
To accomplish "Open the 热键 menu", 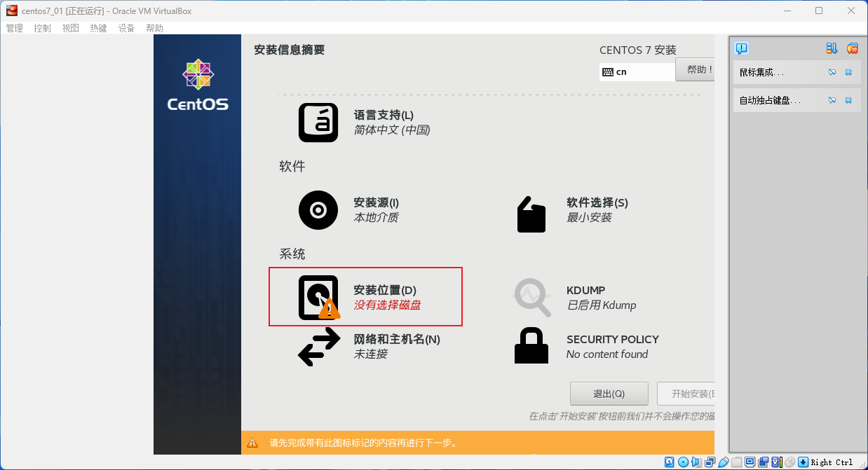I will (98, 28).
